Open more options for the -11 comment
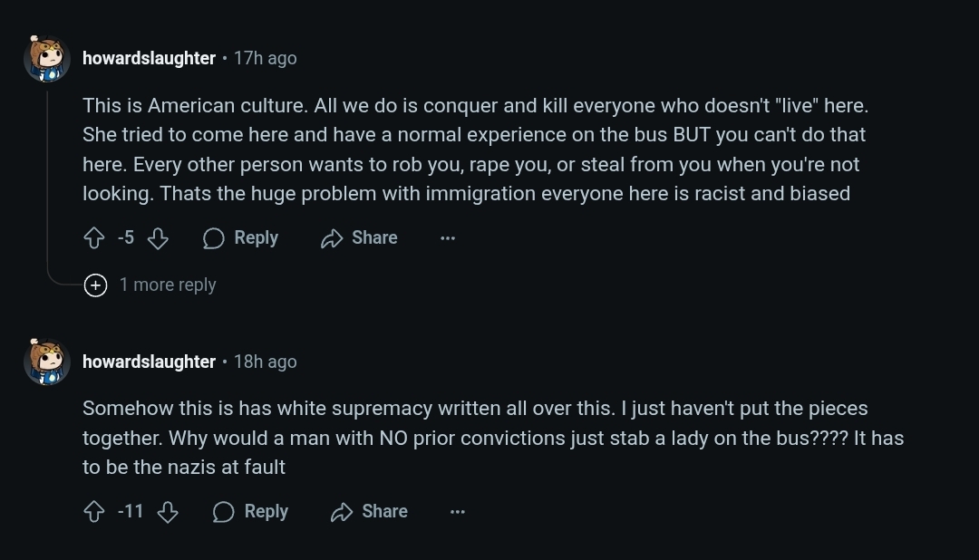 coord(458,512)
